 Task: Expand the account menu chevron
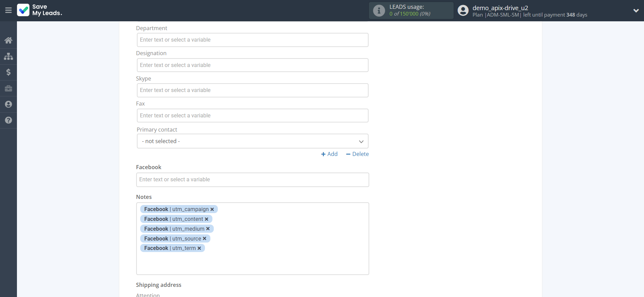[x=636, y=10]
